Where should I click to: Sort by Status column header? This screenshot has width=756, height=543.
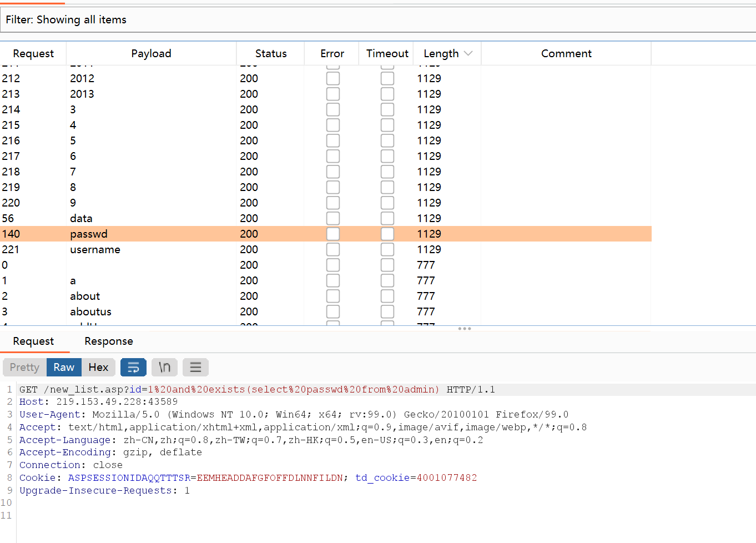[x=271, y=53]
